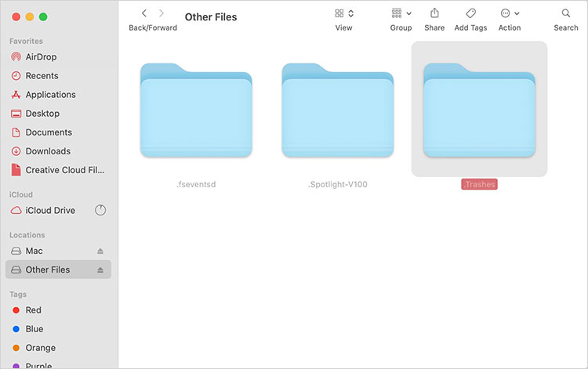This screenshot has width=588, height=369.
Task: Select the .Spotlight-V100 folder icon
Action: click(x=337, y=110)
